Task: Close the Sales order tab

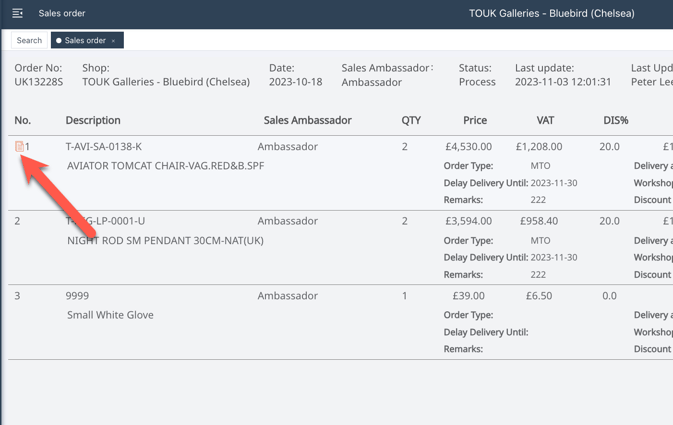Action: click(114, 41)
